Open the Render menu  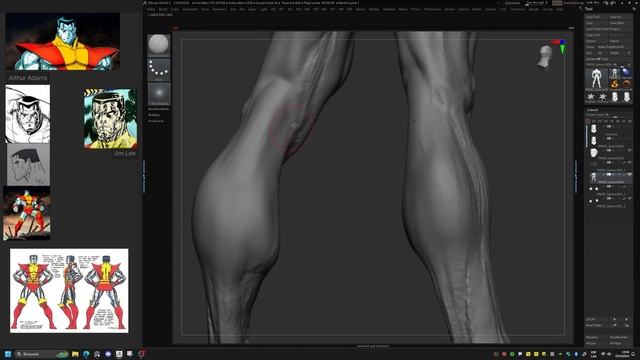[450, 9]
